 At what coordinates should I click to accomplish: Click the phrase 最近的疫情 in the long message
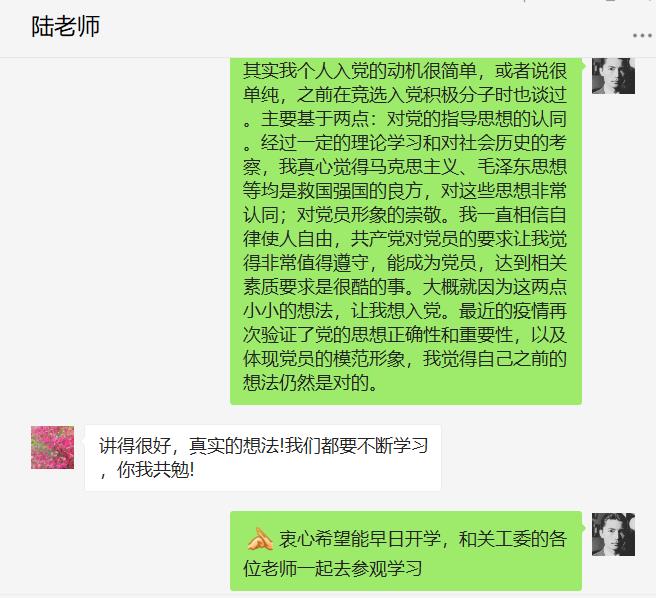click(x=504, y=311)
